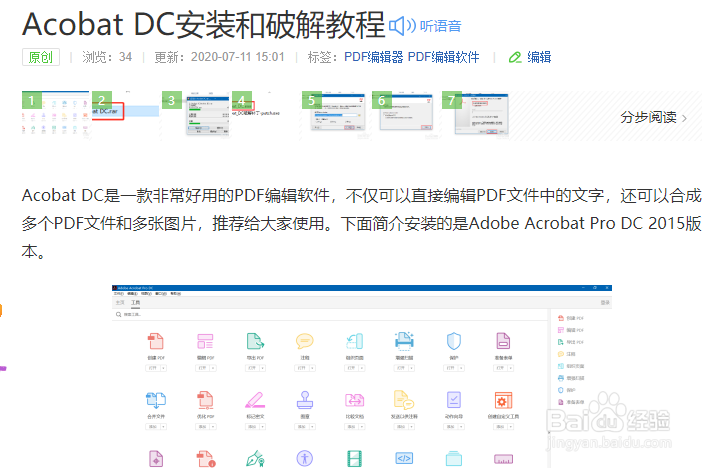Open the Optimize PDF (优化PDF) tool icon
Viewport: 712px width, 468px height.
point(205,400)
